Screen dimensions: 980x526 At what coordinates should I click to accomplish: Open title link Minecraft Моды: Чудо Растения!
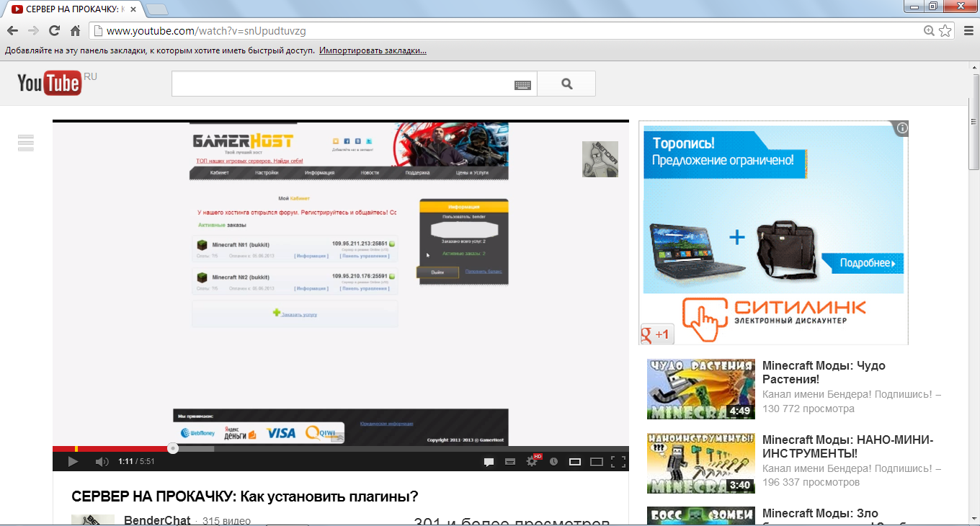click(x=824, y=373)
